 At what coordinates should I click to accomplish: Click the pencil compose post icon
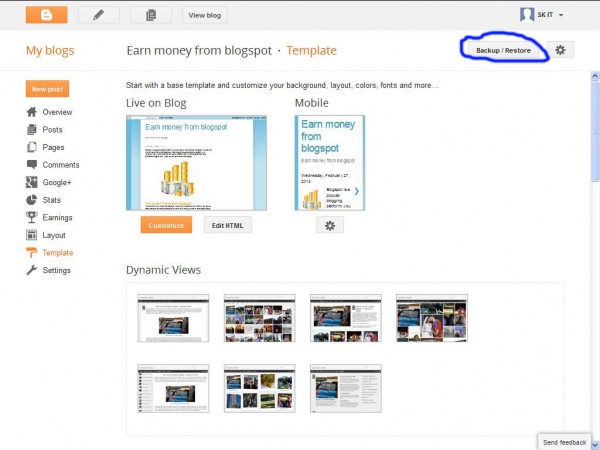point(99,15)
